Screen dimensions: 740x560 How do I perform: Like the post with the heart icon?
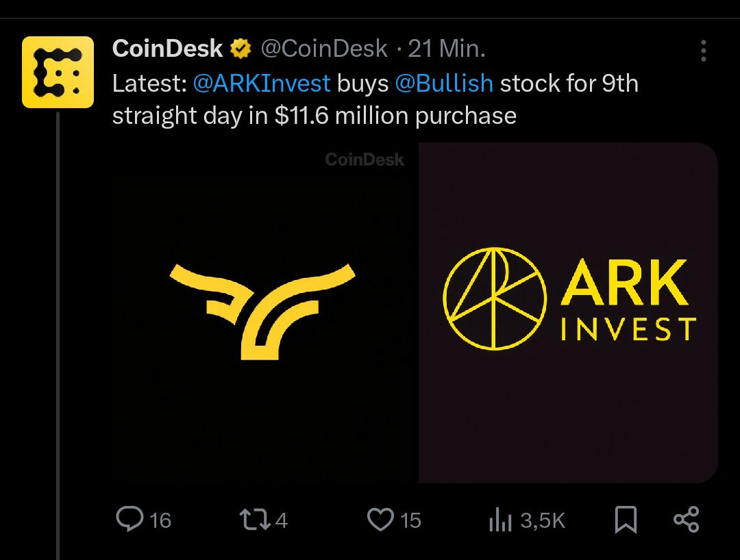coord(380,520)
